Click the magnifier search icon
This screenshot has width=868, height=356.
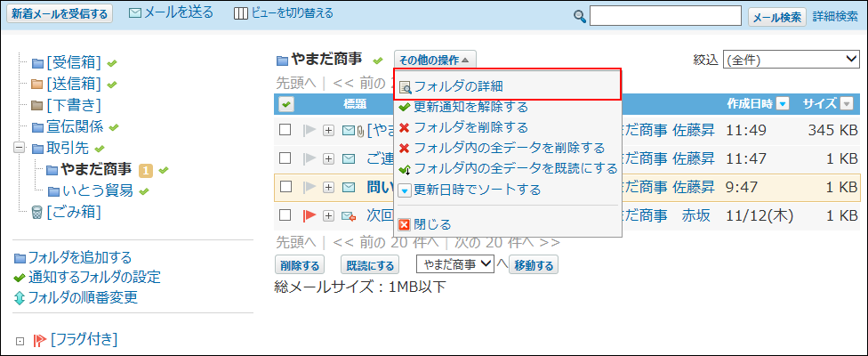[580, 17]
